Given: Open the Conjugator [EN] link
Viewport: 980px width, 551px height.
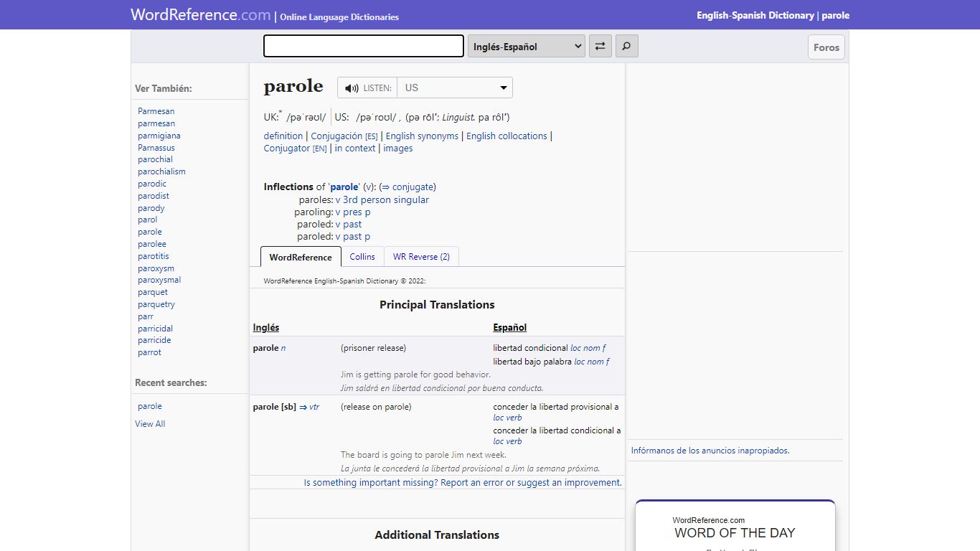Looking at the screenshot, I should (x=296, y=148).
